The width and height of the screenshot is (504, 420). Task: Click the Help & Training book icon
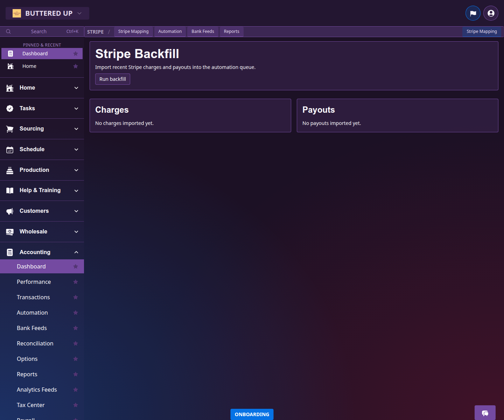point(9,190)
